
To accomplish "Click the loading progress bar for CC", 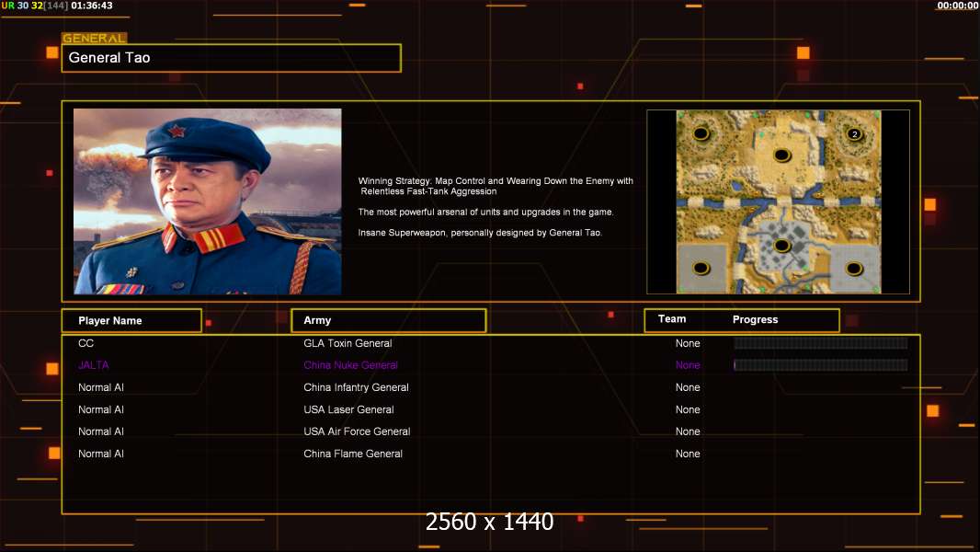I will point(821,343).
